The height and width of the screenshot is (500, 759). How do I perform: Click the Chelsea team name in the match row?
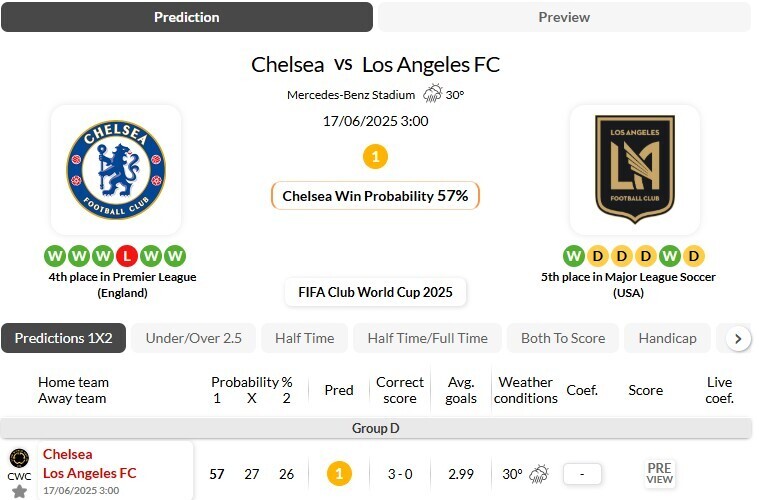[x=68, y=454]
